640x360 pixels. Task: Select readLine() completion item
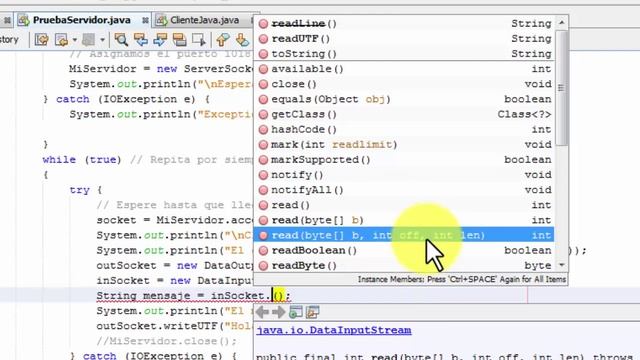point(404,24)
